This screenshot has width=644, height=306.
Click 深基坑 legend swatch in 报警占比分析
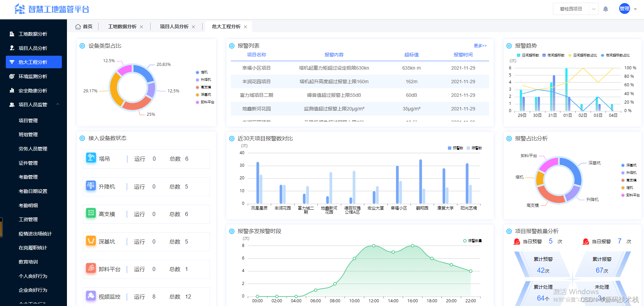point(623,165)
